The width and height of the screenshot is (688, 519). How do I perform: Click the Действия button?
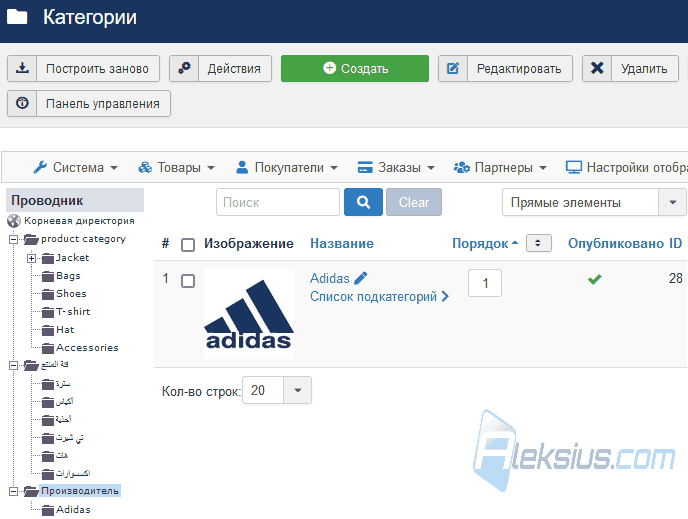pos(221,68)
